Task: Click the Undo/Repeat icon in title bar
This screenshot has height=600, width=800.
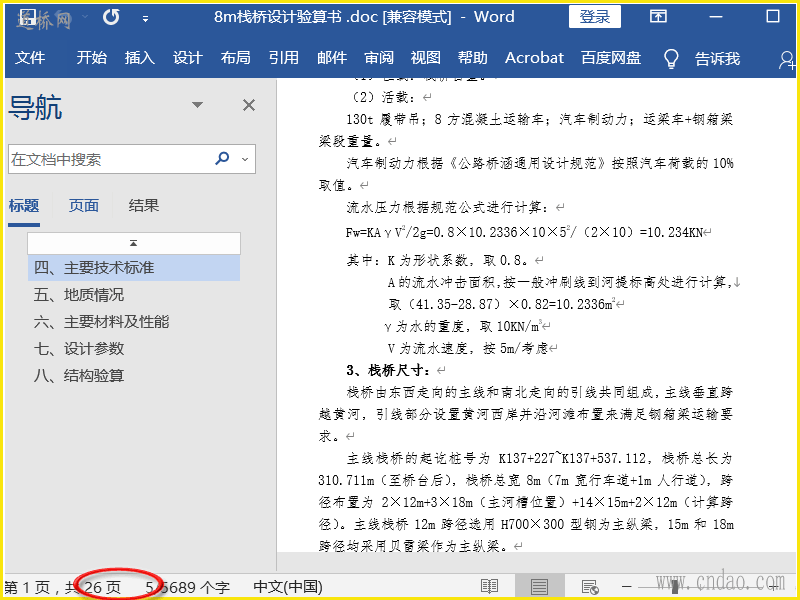Action: [111, 17]
